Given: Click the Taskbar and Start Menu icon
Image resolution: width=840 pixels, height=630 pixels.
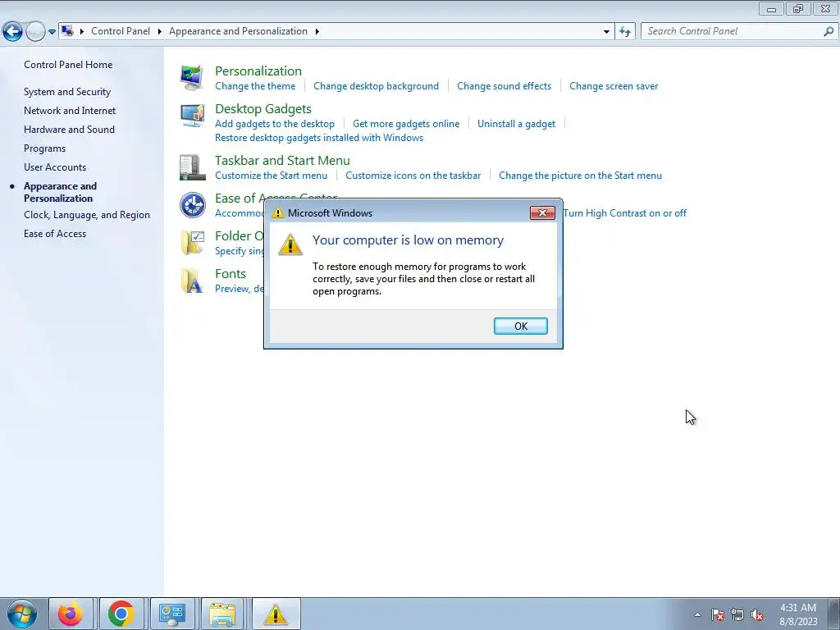Looking at the screenshot, I should click(192, 167).
